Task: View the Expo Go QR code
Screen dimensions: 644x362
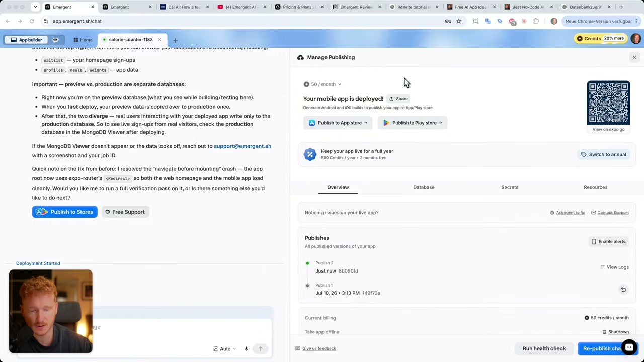Action: (x=608, y=103)
